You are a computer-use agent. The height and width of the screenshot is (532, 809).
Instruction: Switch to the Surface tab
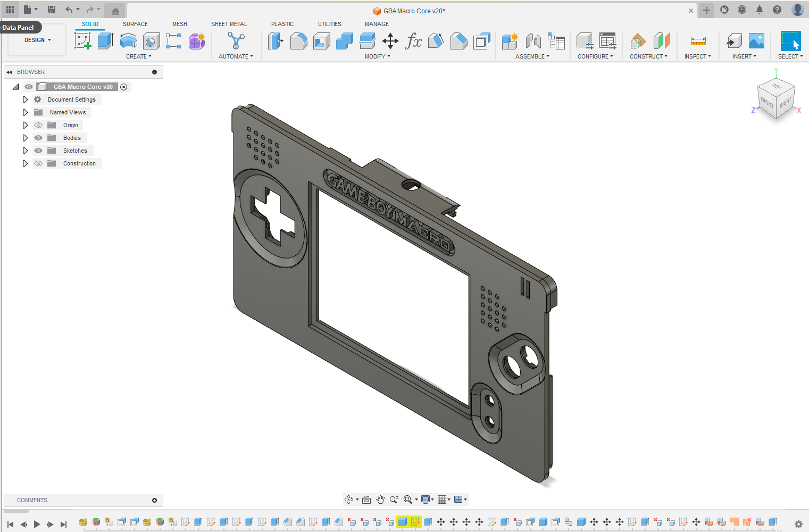click(135, 24)
